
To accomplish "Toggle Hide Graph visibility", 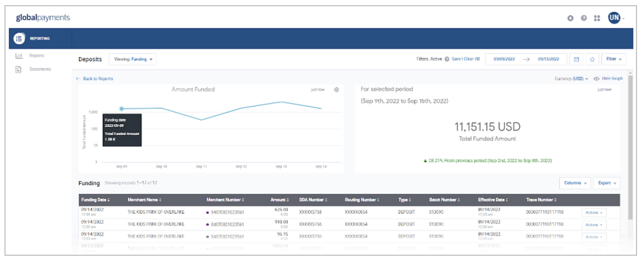I will (608, 79).
